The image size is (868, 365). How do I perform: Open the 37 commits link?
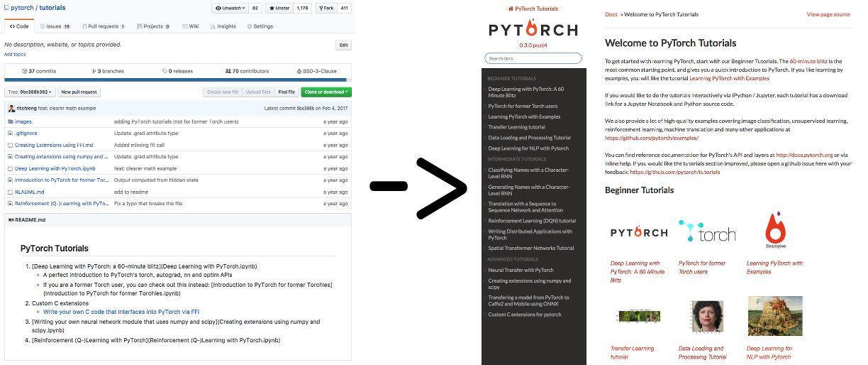click(39, 71)
